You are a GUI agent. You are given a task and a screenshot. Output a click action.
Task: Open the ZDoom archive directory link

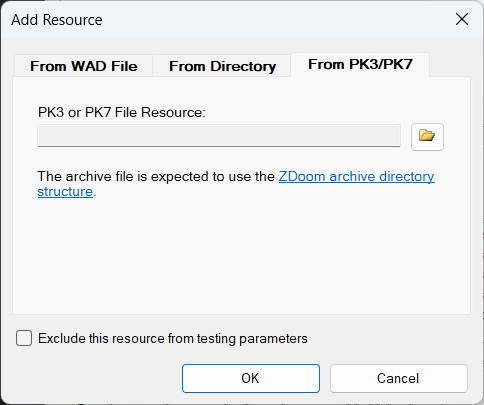[x=356, y=176]
